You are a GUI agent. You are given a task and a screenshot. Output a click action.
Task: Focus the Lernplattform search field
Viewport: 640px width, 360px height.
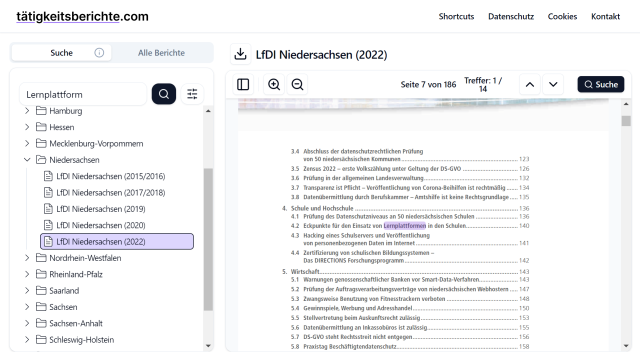coord(83,94)
